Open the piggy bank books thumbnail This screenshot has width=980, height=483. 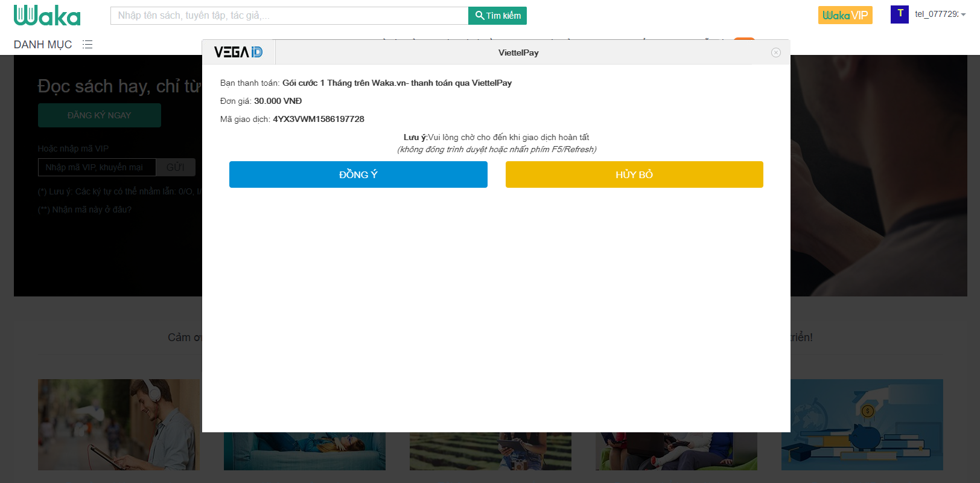coord(862,424)
